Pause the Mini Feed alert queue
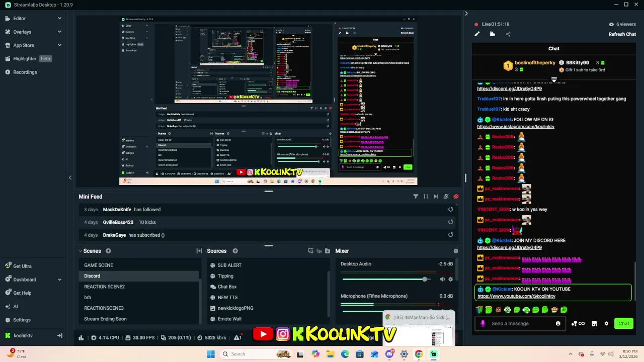This screenshot has height=362, width=644. coord(426,197)
